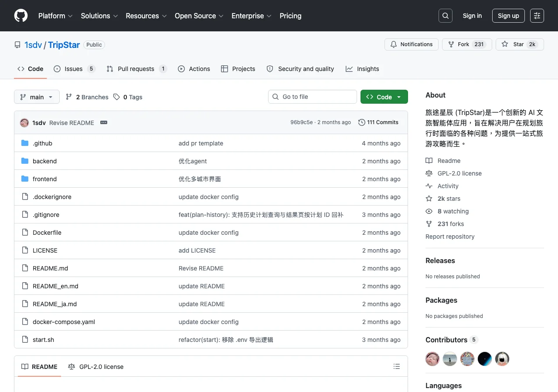Screen dimensions: 558x392
Task: Click the Sign up button
Action: [x=508, y=16]
